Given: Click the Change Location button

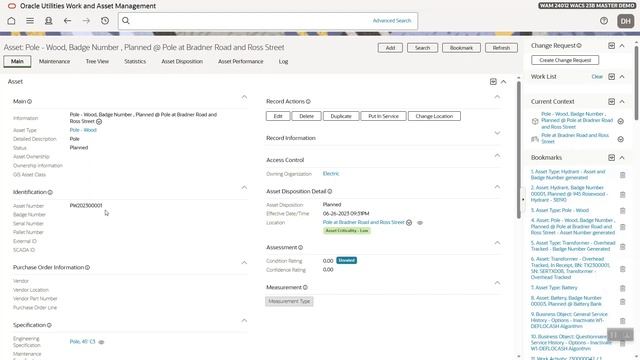Looking at the screenshot, I should pyautogui.click(x=434, y=116).
